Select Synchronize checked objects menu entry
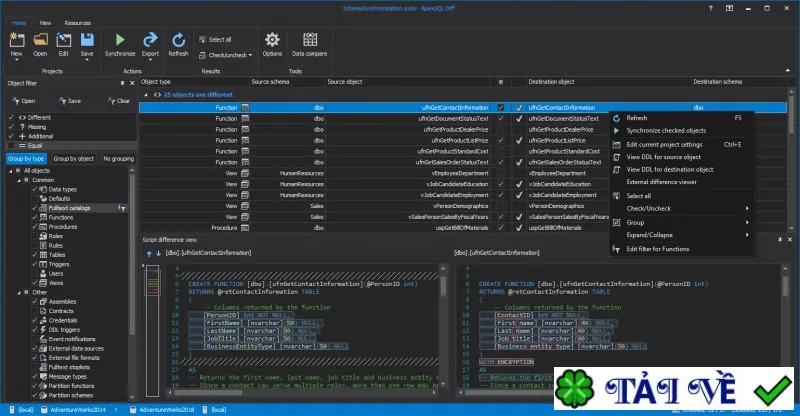 (666, 131)
